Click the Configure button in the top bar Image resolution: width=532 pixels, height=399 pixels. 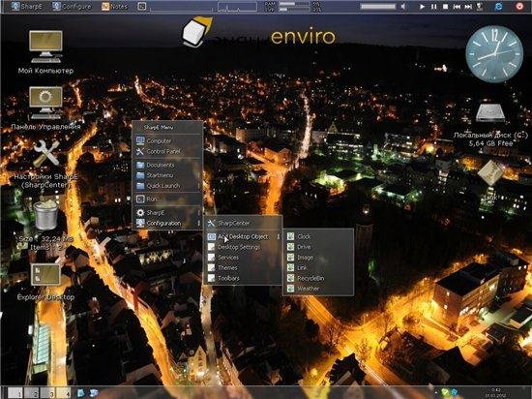[x=72, y=6]
